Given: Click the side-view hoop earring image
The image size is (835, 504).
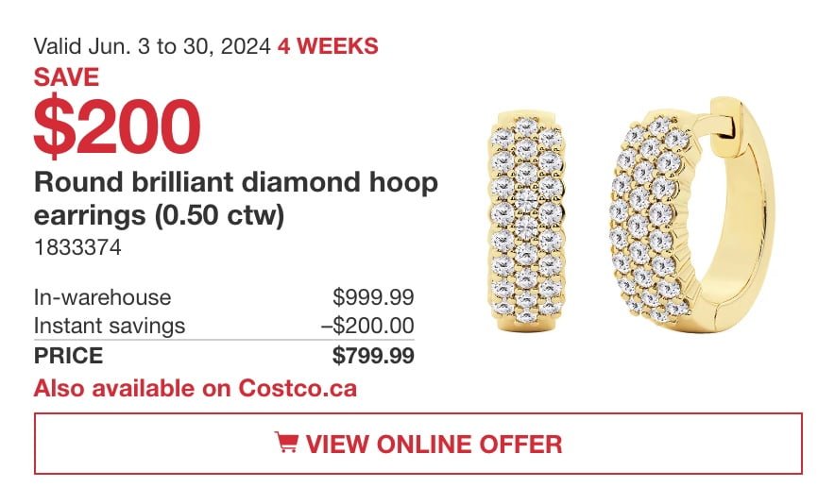Looking at the screenshot, I should tap(690, 215).
